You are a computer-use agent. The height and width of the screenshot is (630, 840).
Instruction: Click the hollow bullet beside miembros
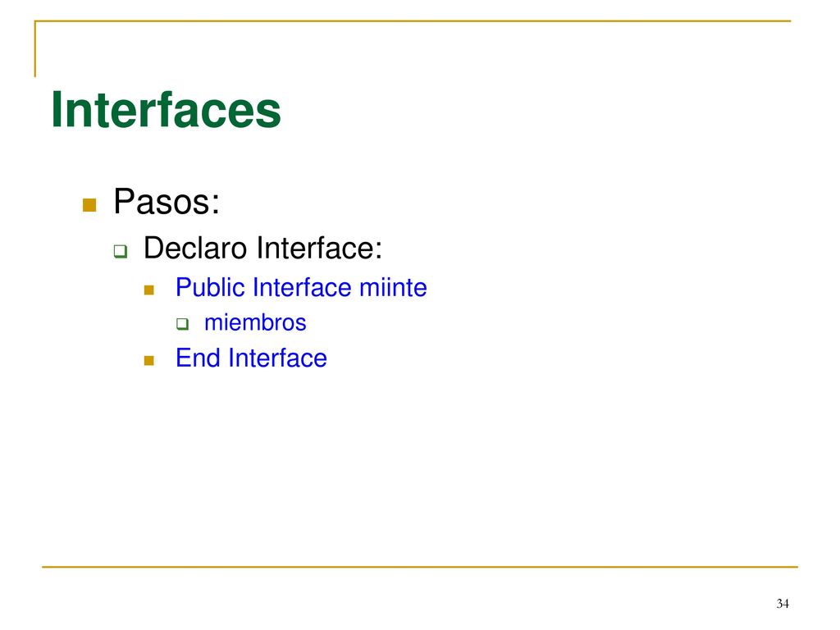click(x=183, y=323)
